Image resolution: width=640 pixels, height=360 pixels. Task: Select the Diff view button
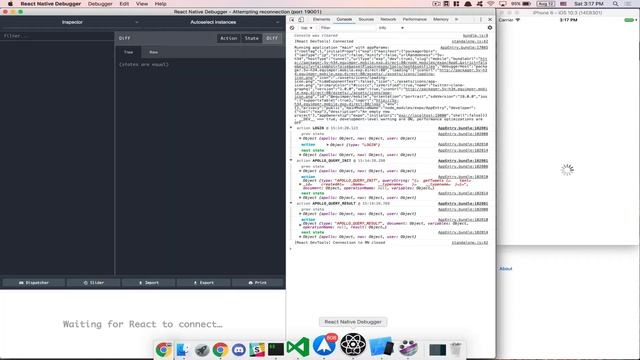click(x=272, y=38)
